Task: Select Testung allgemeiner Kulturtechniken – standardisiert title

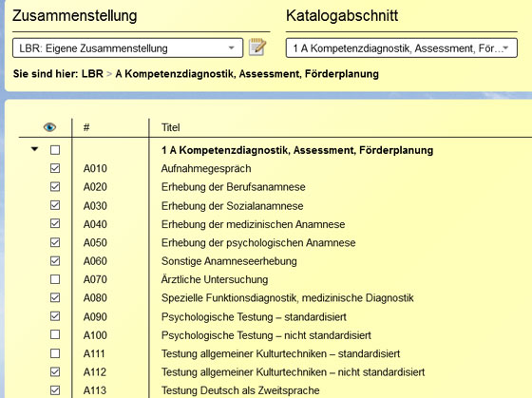Action: click(x=280, y=353)
